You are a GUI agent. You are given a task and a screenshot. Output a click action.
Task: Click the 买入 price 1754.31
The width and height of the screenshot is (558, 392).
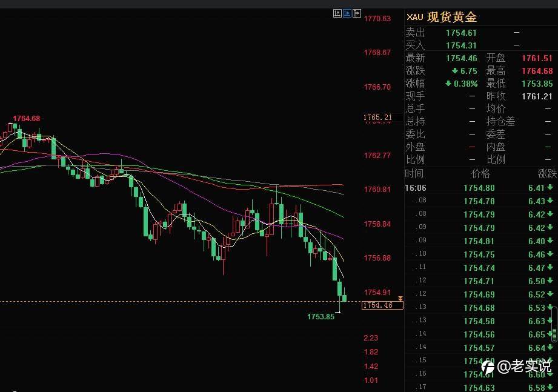(461, 45)
